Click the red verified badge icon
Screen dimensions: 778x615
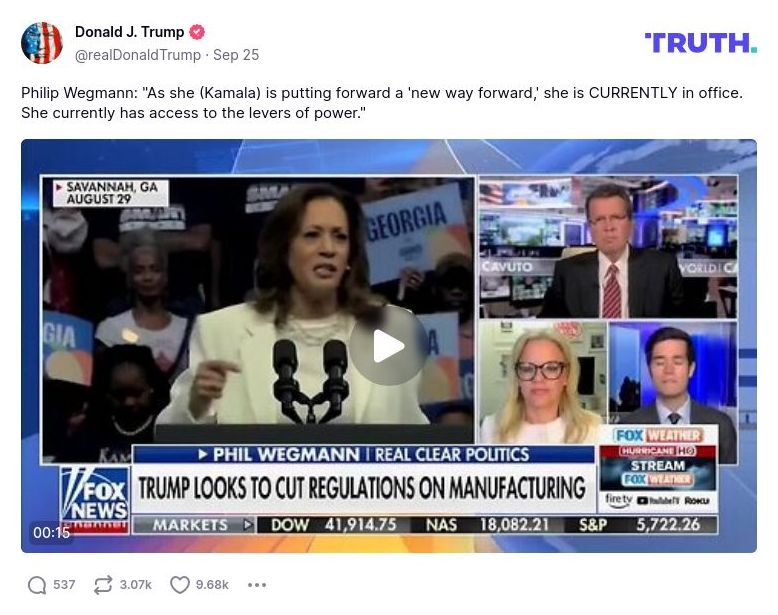pos(197,32)
